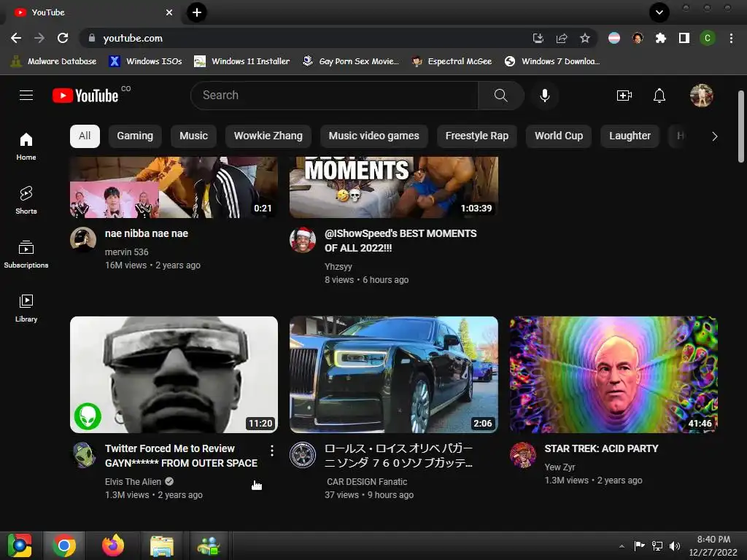Open three-dot menu for Elvis The Alien video
The image size is (747, 560).
pos(271,451)
